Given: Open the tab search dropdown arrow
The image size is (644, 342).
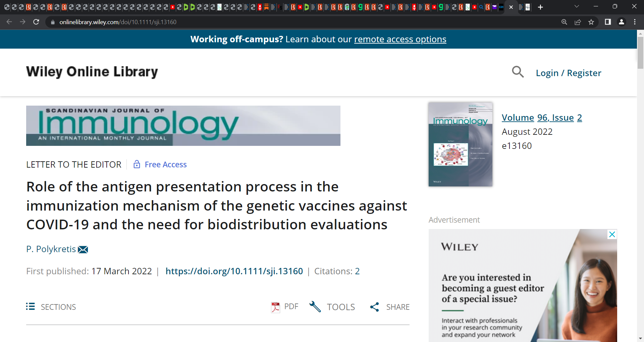Looking at the screenshot, I should tap(577, 6).
